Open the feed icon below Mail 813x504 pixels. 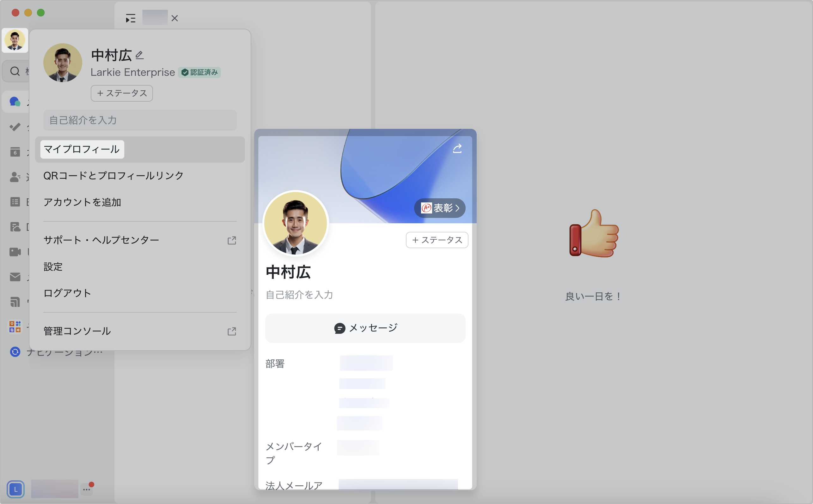[15, 302]
